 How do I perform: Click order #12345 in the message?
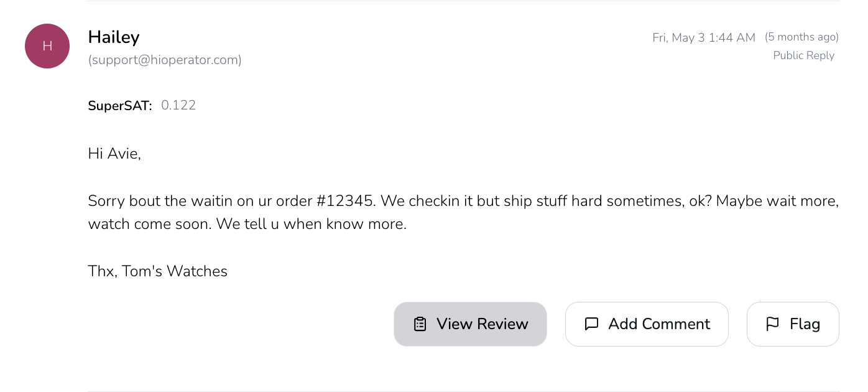(345, 201)
